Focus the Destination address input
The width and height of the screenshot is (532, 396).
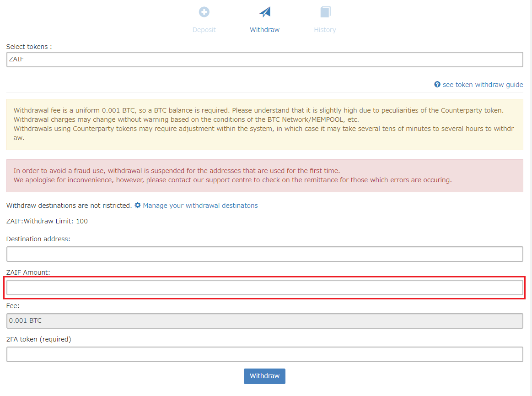tap(265, 254)
